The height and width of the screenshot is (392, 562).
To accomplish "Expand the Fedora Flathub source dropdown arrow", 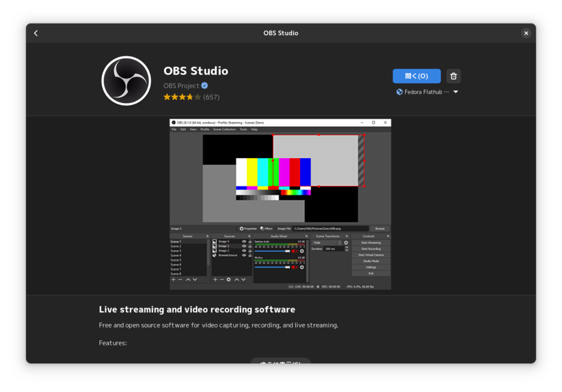I will click(456, 92).
